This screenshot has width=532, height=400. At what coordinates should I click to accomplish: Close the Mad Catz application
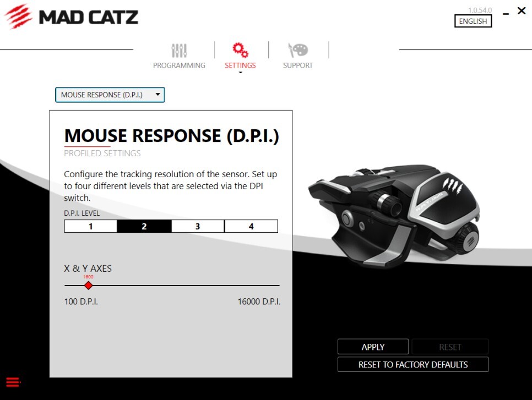pyautogui.click(x=522, y=11)
